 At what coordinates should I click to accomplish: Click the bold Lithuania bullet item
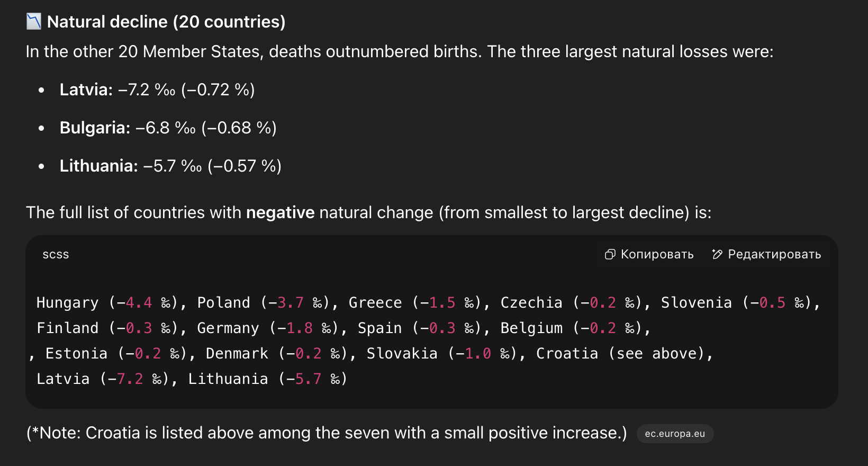170,166
